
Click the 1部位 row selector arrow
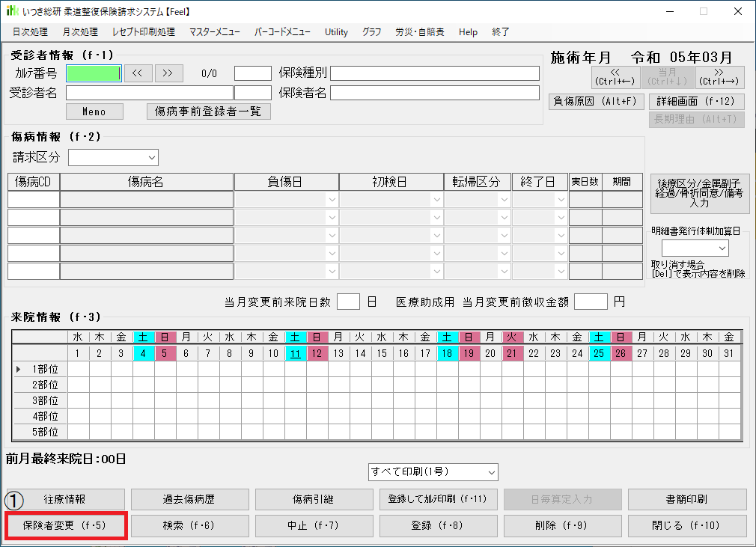[19, 369]
